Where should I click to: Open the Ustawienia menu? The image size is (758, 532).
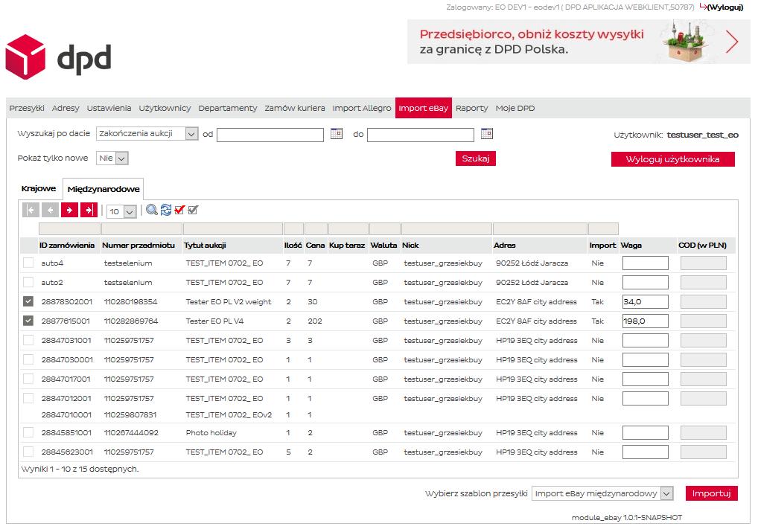click(109, 108)
